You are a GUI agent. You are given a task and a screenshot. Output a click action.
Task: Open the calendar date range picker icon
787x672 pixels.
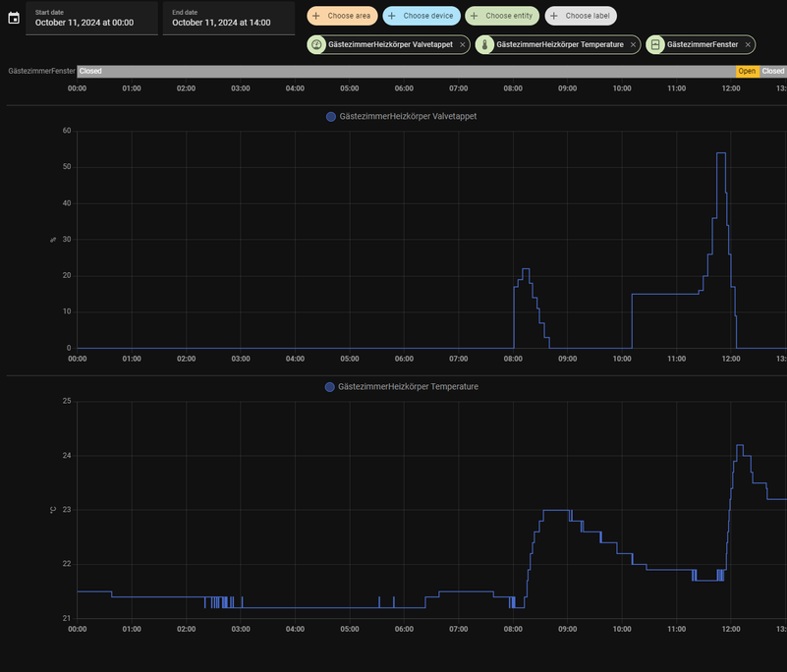(14, 18)
